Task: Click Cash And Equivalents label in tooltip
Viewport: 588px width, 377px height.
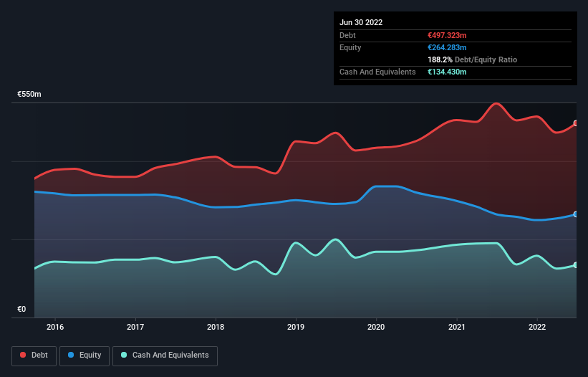Action: (x=377, y=72)
